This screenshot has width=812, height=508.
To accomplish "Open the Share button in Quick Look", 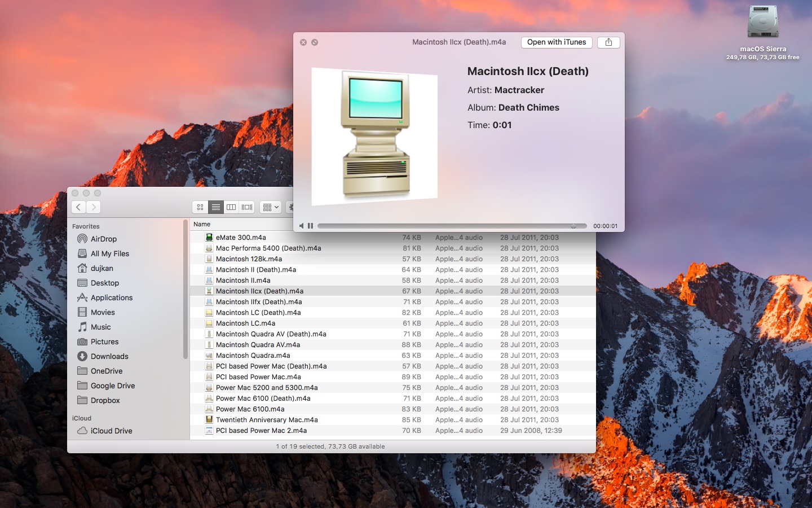I will (x=608, y=42).
